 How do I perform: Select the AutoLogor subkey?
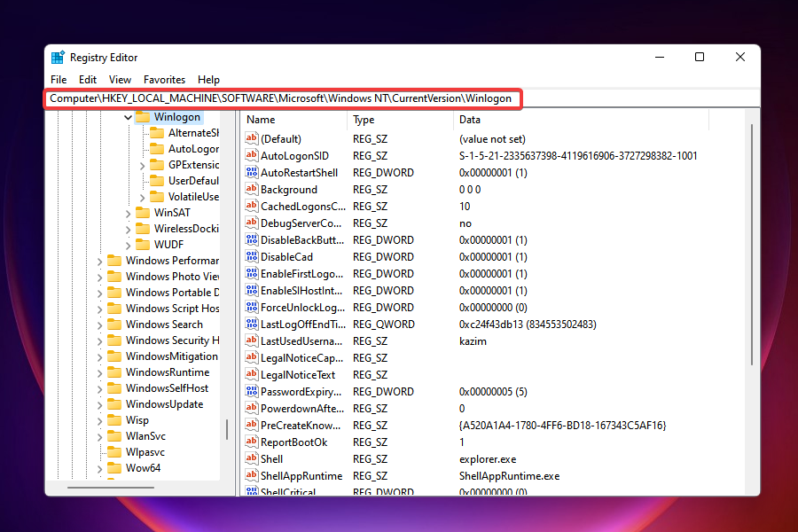[193, 149]
